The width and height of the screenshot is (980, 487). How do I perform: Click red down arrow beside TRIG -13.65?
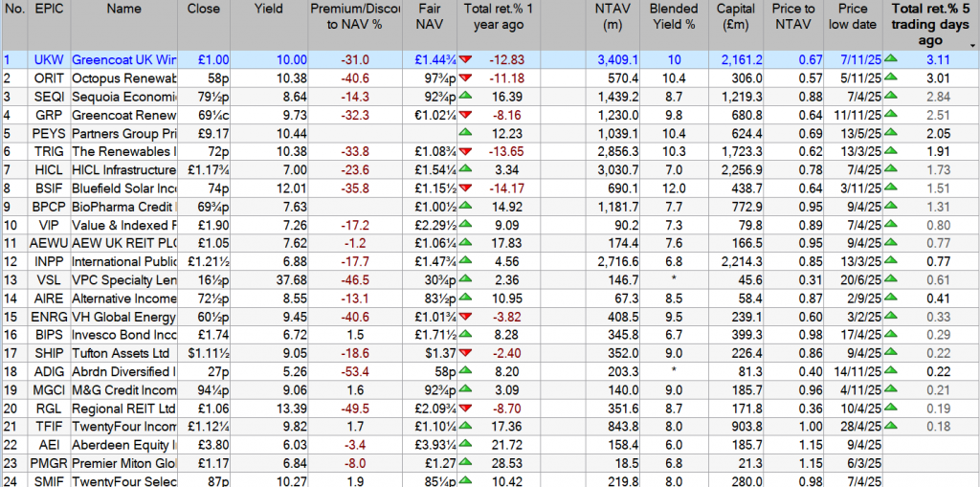coord(466,152)
